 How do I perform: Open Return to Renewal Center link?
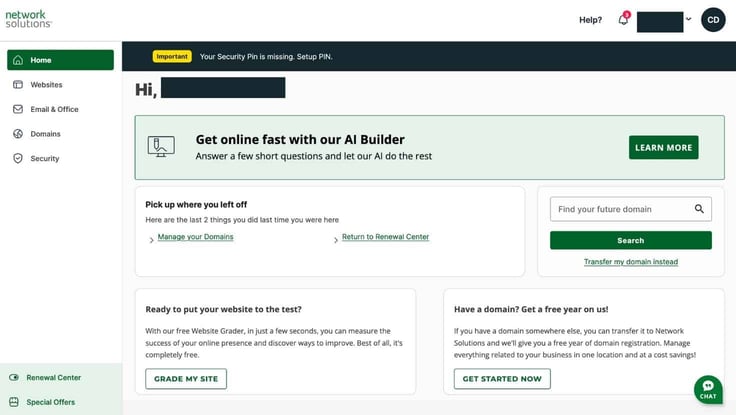click(x=385, y=237)
